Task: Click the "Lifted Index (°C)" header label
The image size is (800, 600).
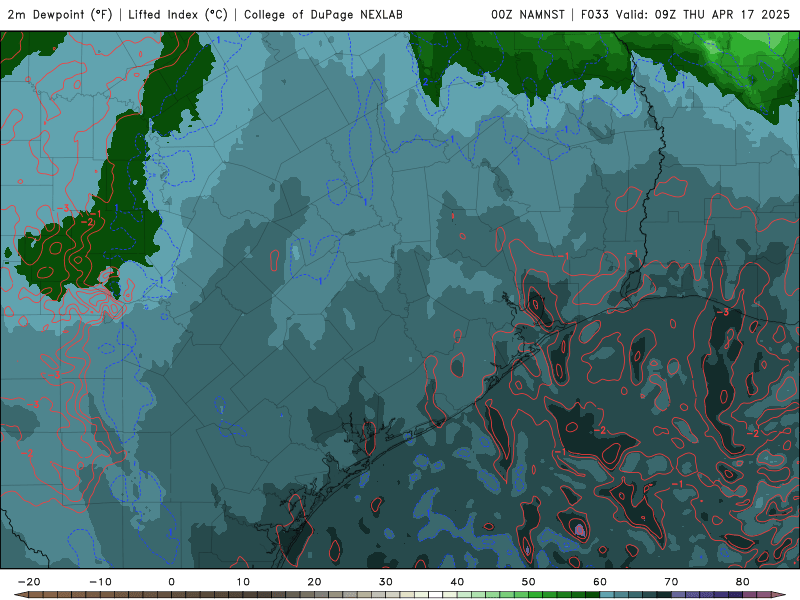Action: (x=178, y=15)
